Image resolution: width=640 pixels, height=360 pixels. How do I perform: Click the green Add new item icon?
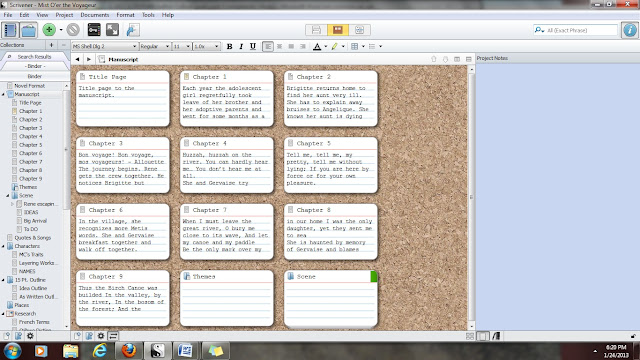click(x=49, y=30)
